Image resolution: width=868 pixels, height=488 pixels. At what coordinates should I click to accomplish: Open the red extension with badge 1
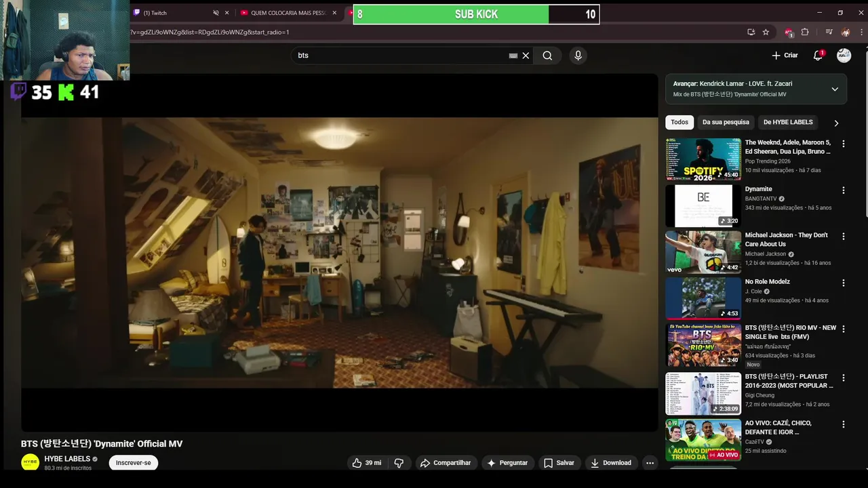tap(789, 32)
